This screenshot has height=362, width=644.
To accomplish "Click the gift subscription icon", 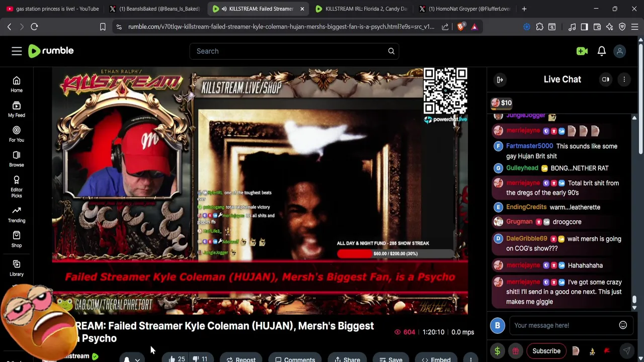I will (x=515, y=351).
